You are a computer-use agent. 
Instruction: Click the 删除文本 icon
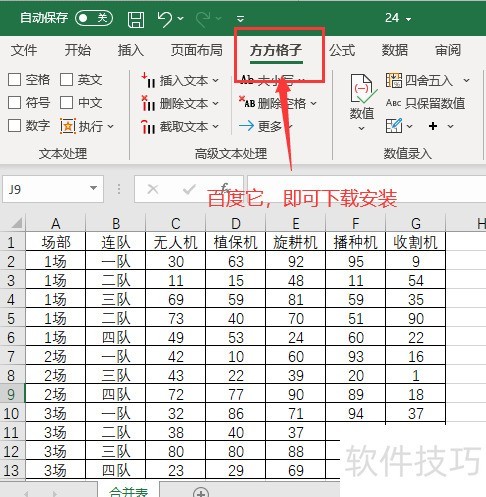(148, 103)
